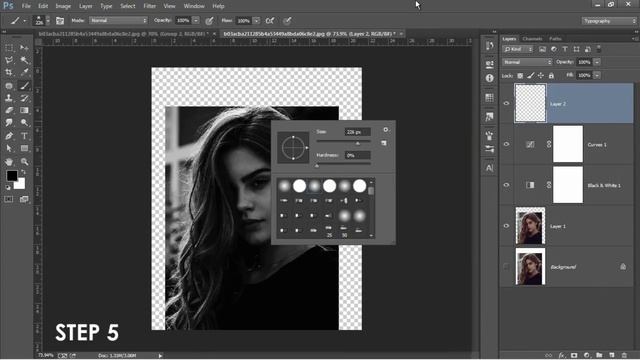This screenshot has height=360, width=640.
Task: Show the Background layer
Action: point(507,267)
